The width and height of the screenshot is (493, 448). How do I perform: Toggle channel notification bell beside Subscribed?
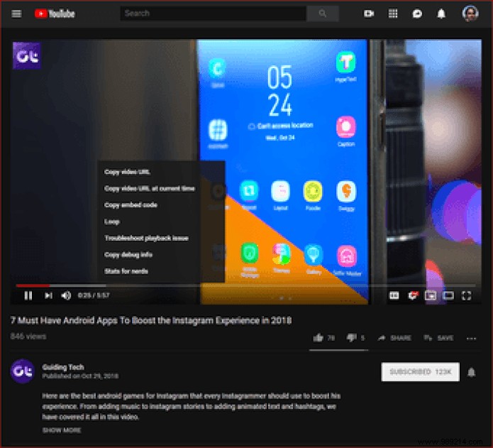pyautogui.click(x=471, y=372)
